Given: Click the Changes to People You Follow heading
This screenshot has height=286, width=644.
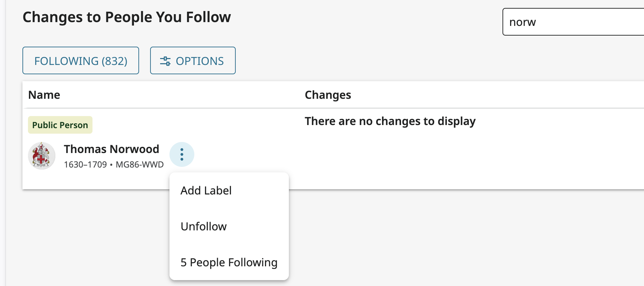Looking at the screenshot, I should coord(127,17).
